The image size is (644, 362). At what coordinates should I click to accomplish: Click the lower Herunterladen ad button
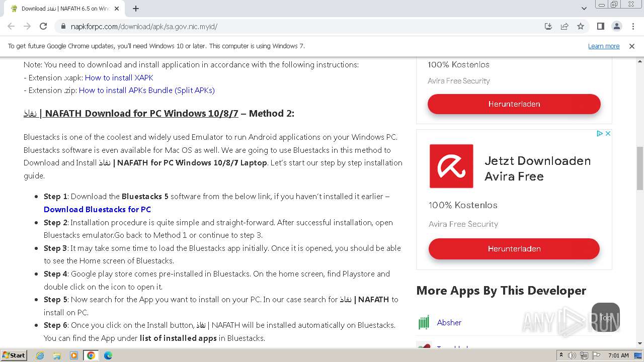click(x=514, y=249)
